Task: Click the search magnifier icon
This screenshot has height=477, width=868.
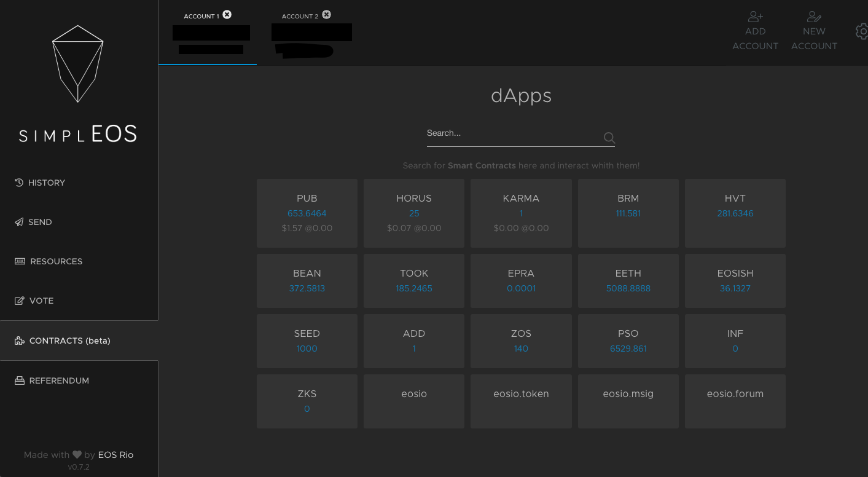Action: click(x=609, y=138)
